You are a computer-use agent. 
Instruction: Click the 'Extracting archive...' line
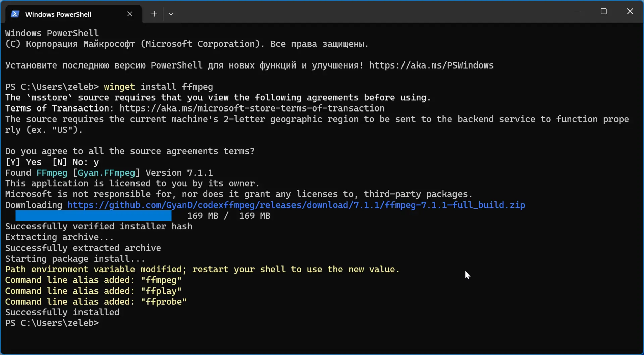tap(60, 237)
